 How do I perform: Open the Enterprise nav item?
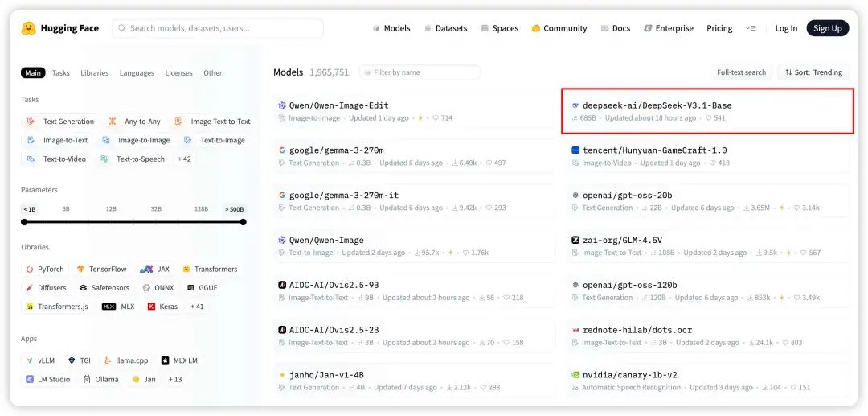click(x=668, y=28)
